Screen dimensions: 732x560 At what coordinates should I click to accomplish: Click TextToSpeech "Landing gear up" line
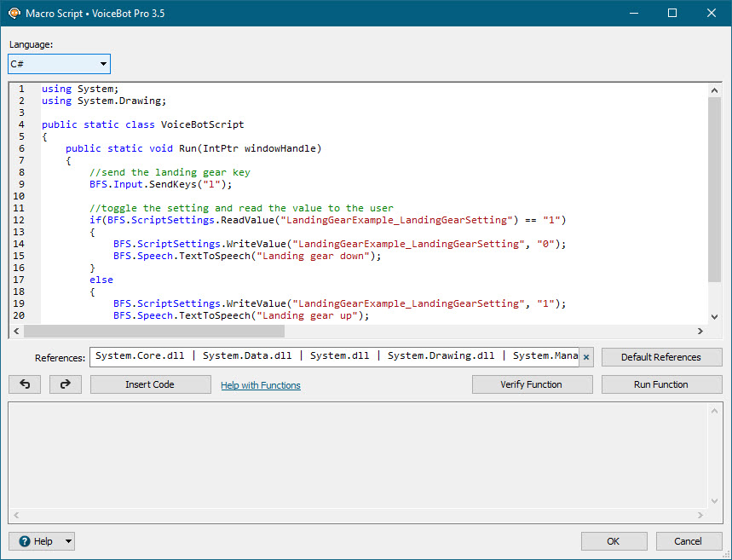pos(241,315)
